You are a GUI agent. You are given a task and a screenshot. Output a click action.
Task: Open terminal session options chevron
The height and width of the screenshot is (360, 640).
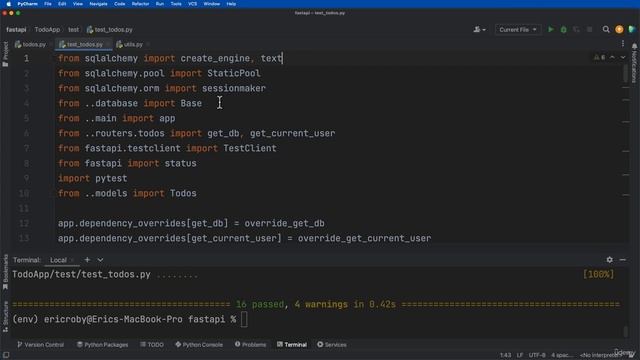(100, 260)
